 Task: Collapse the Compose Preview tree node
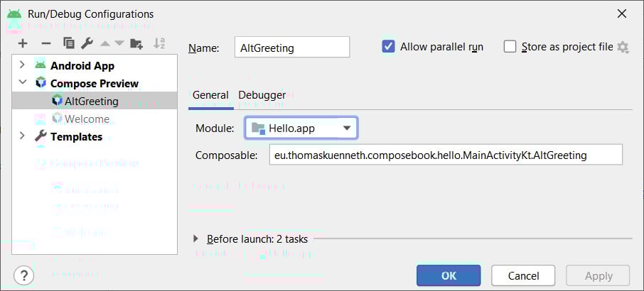(22, 82)
